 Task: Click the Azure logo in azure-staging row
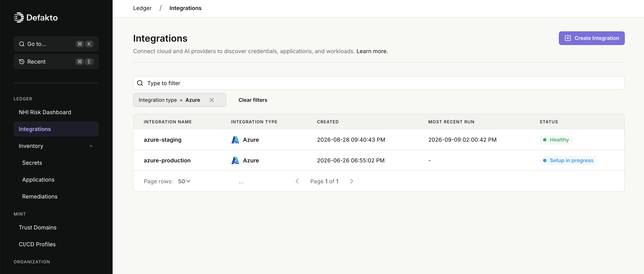235,140
